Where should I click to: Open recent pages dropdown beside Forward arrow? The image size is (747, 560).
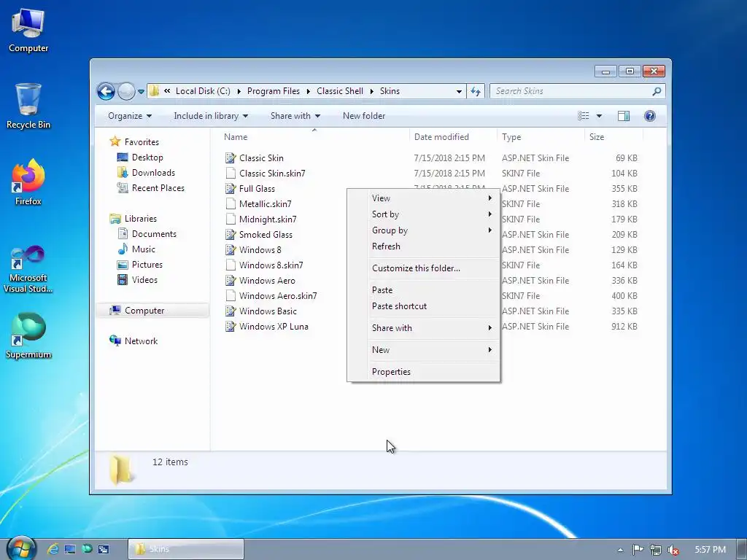coord(141,91)
